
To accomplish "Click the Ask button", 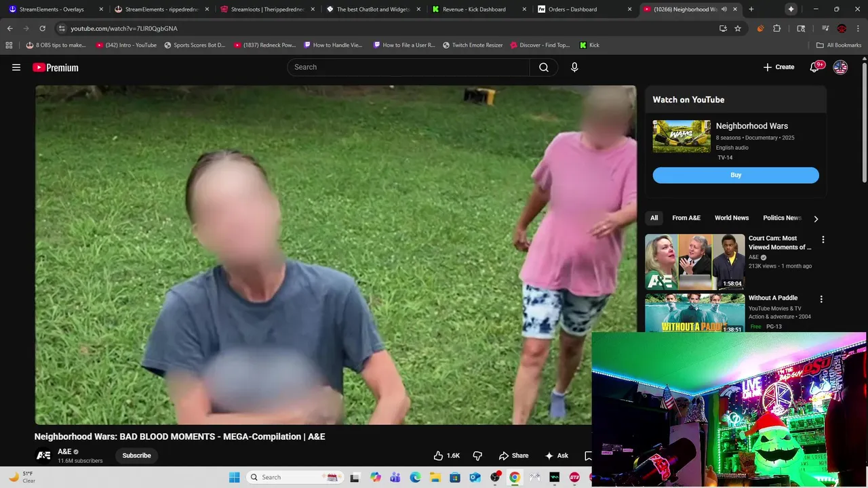I will click(x=556, y=455).
